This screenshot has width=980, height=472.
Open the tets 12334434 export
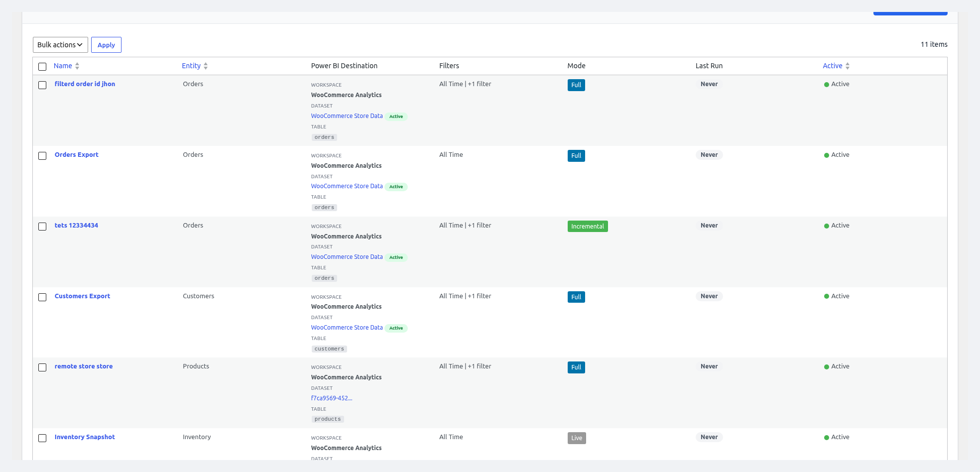click(76, 226)
